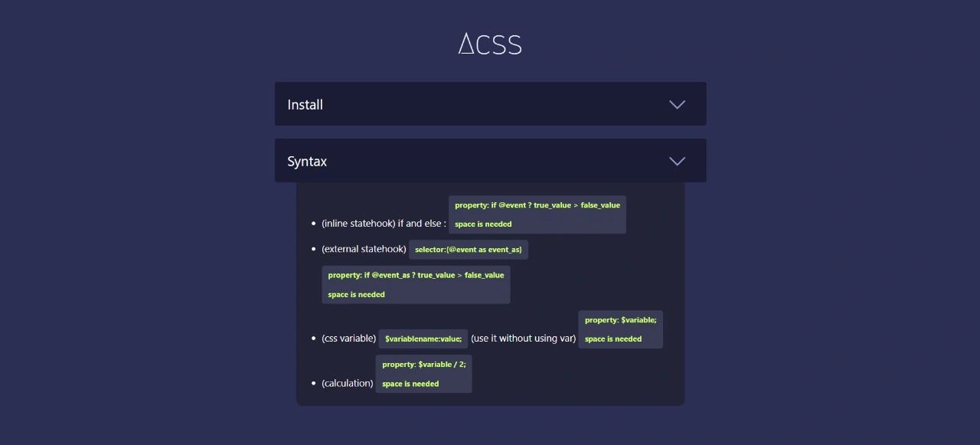Viewport: 980px width, 445px height.
Task: Click 'space is needed' under inline statehook code
Action: [x=483, y=224]
